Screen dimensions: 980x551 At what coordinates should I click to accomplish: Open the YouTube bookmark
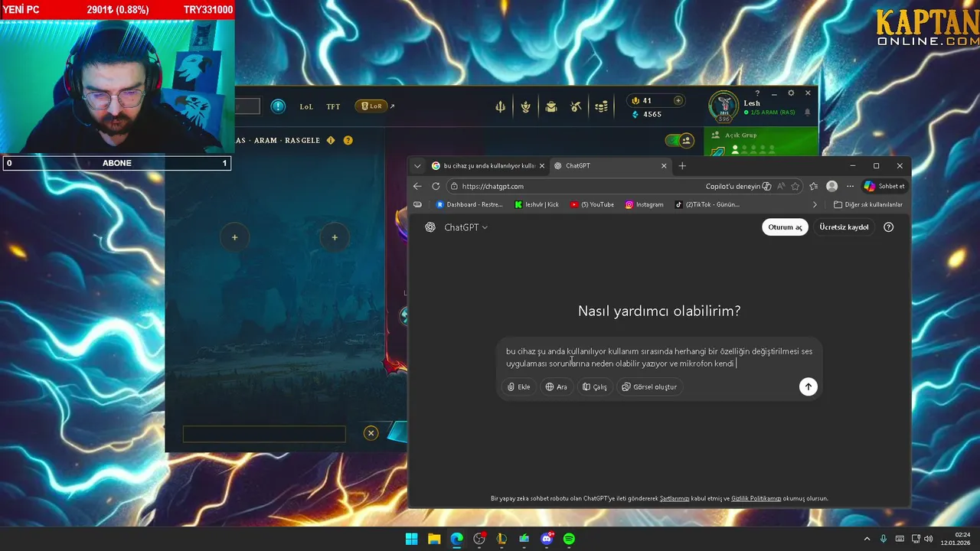[x=592, y=204]
